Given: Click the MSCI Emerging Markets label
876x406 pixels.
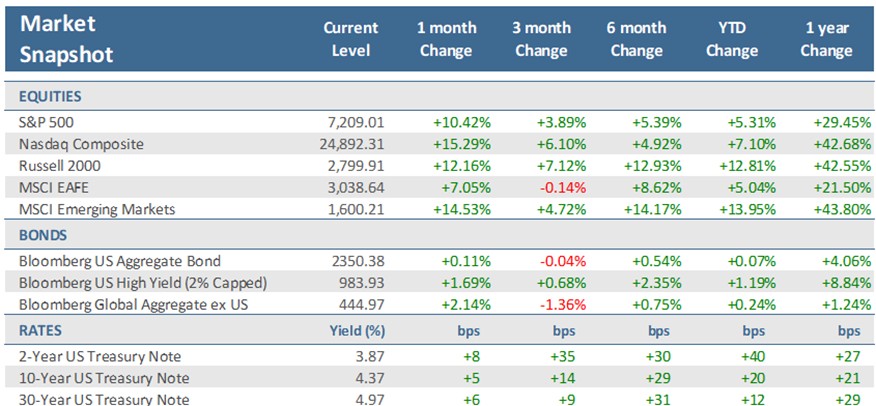Looking at the screenshot, I should [x=97, y=209].
